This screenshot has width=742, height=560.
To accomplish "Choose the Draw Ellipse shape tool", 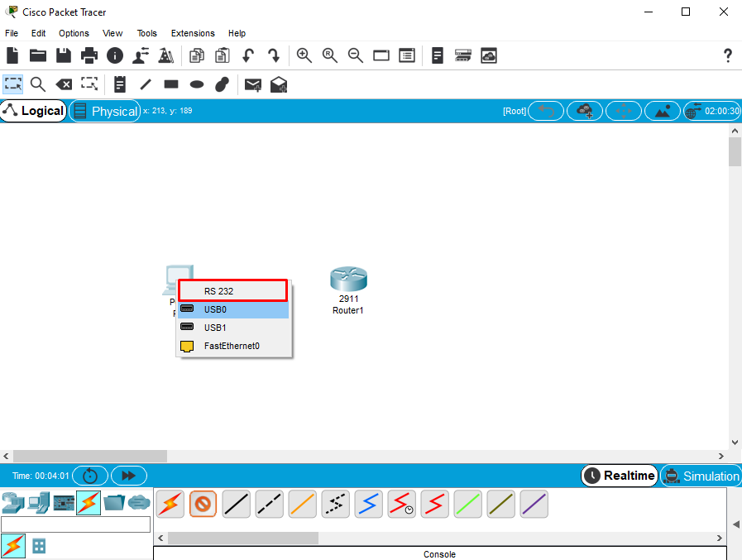I will click(196, 84).
